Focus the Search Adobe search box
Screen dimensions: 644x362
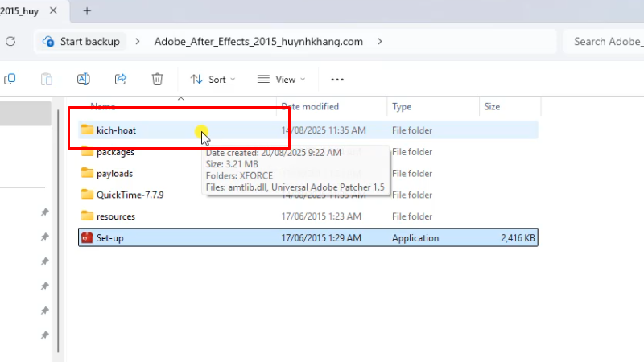point(603,42)
